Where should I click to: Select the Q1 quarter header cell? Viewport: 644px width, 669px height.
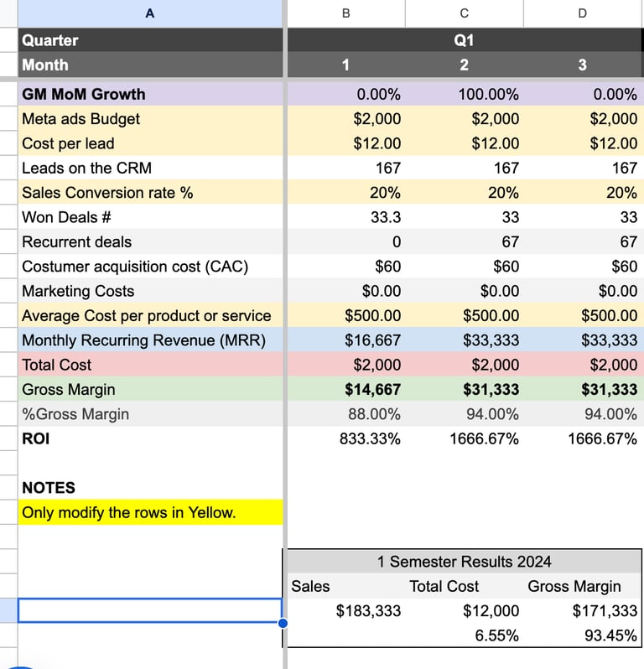pyautogui.click(x=464, y=40)
